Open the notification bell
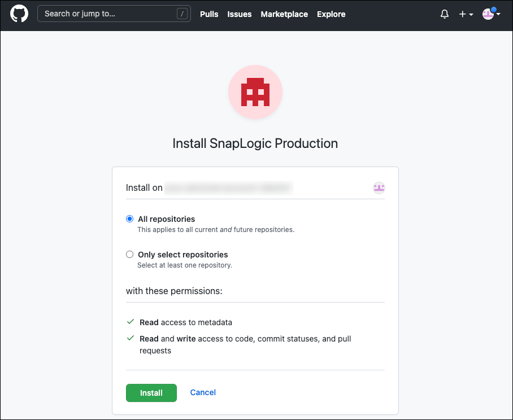The height and width of the screenshot is (420, 513). 445,14
